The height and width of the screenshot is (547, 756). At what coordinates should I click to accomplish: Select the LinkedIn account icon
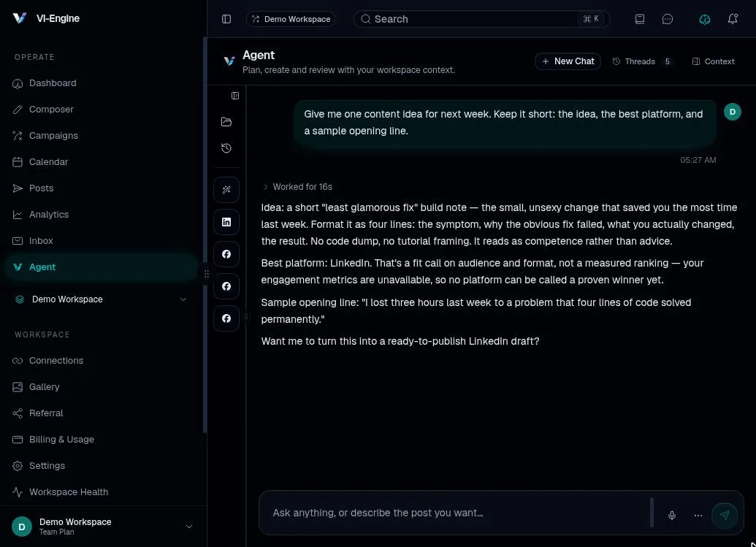[x=226, y=222]
